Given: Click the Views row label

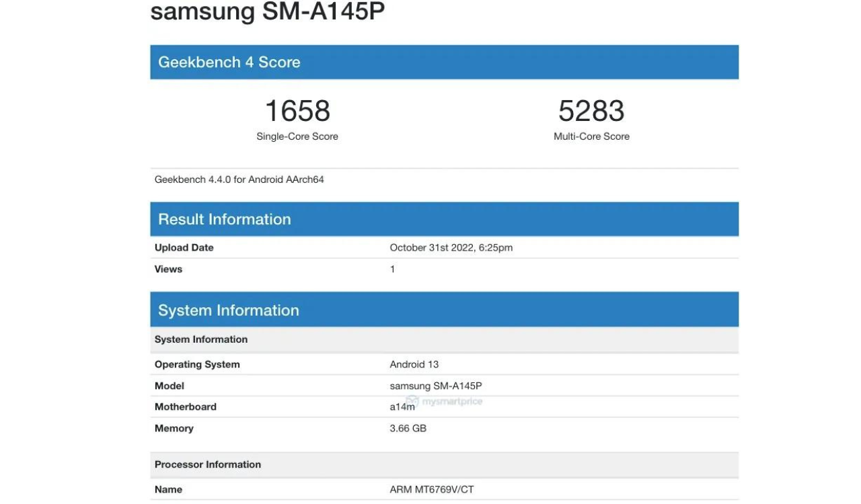Looking at the screenshot, I should tap(168, 269).
